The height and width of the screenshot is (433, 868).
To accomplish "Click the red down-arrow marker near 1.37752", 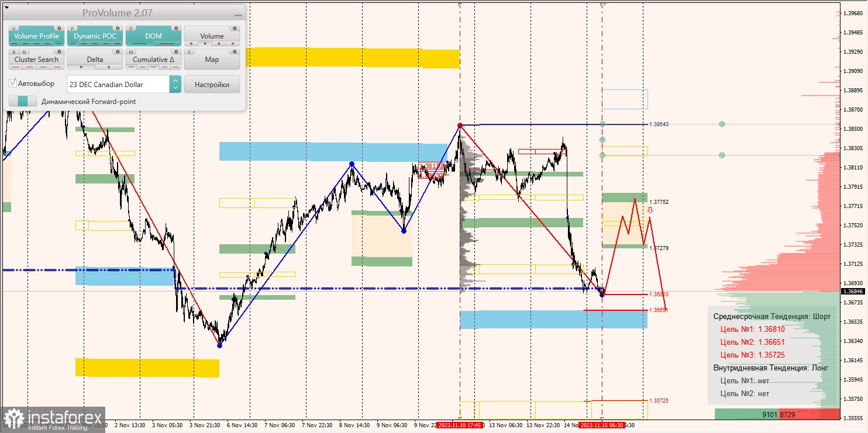I will [x=649, y=210].
